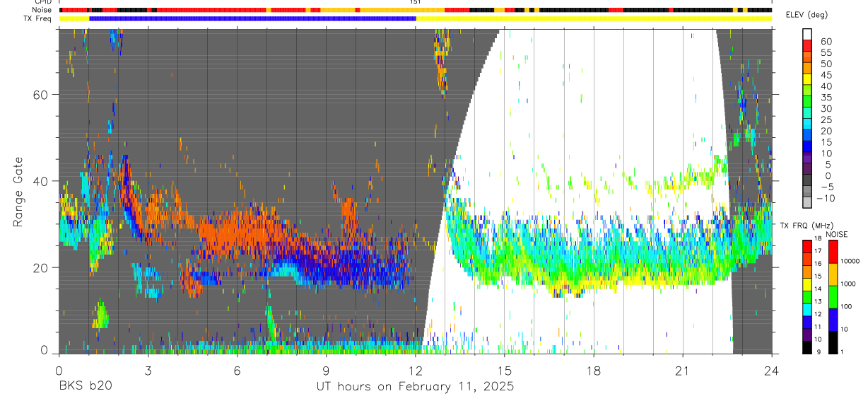Click the '0' tick on the UT hours axis
Image resolution: width=868 pixels, height=401 pixels.
tap(59, 370)
